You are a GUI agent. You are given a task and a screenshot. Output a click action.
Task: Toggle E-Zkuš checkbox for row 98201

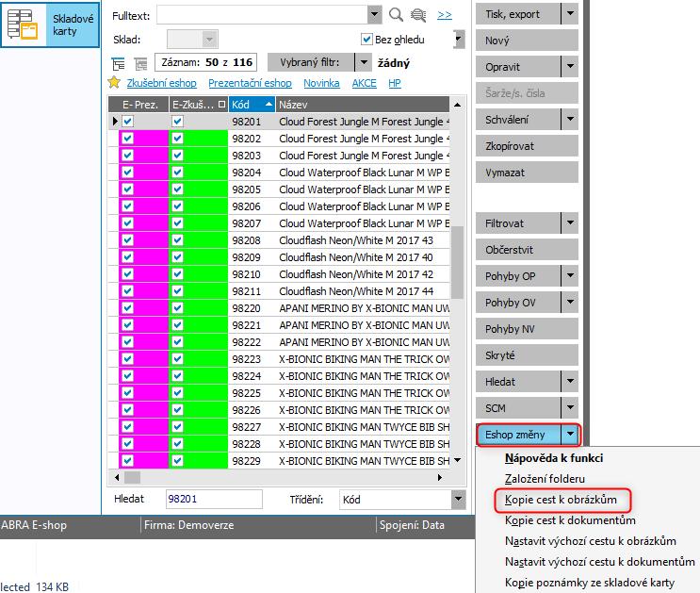(177, 121)
